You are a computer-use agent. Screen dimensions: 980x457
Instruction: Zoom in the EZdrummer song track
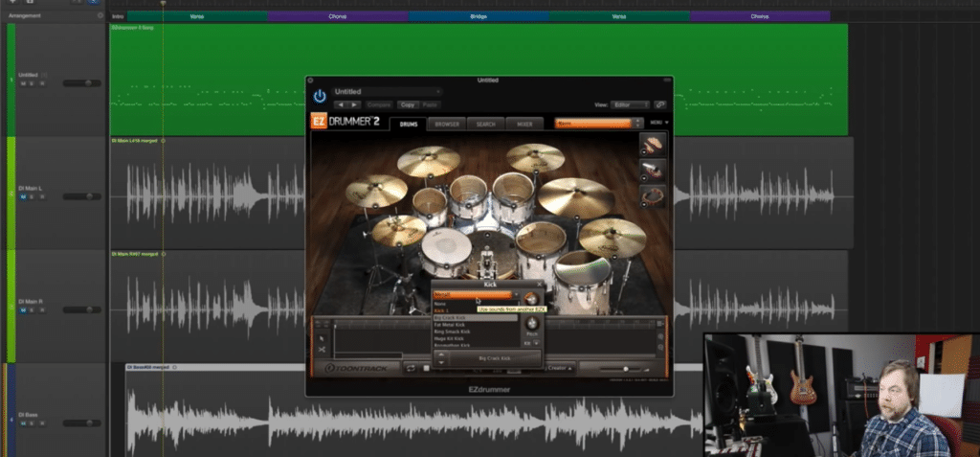pyautogui.click(x=660, y=337)
